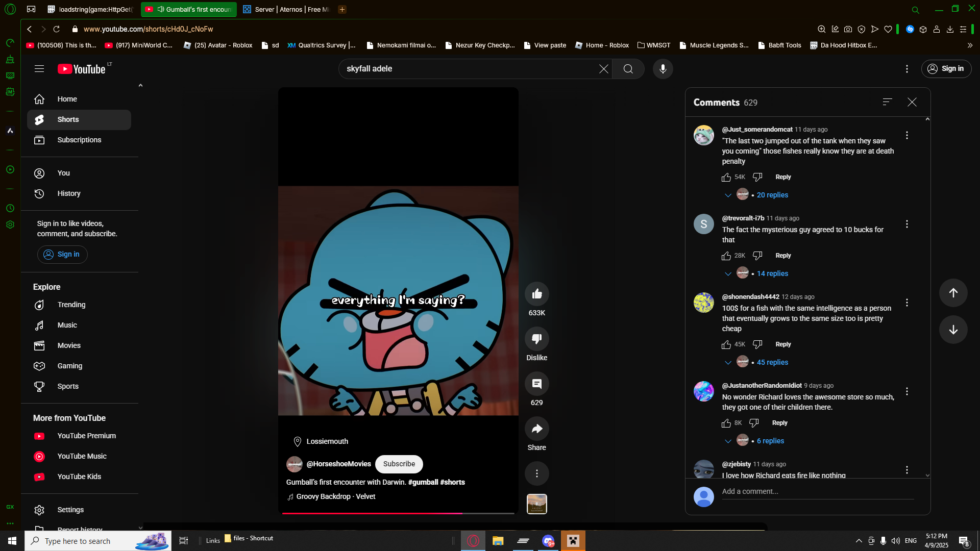980x551 pixels.
Task: Go to YouTube home via logo
Action: tap(82, 69)
